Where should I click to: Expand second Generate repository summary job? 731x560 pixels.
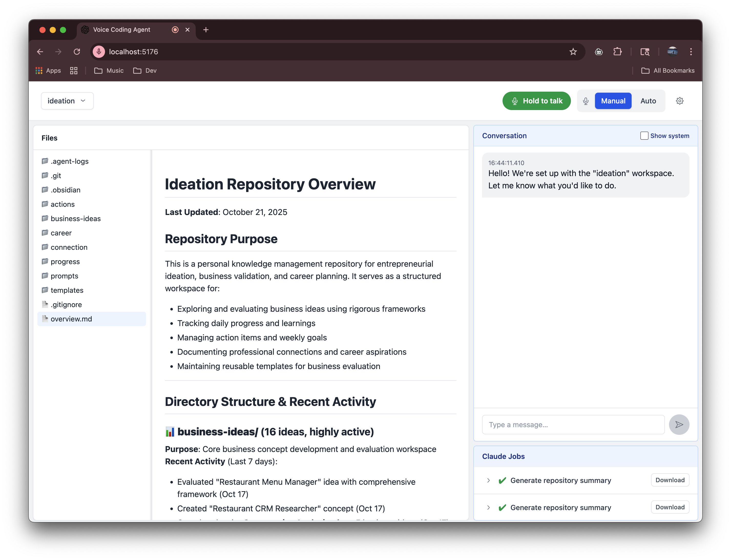click(x=488, y=507)
